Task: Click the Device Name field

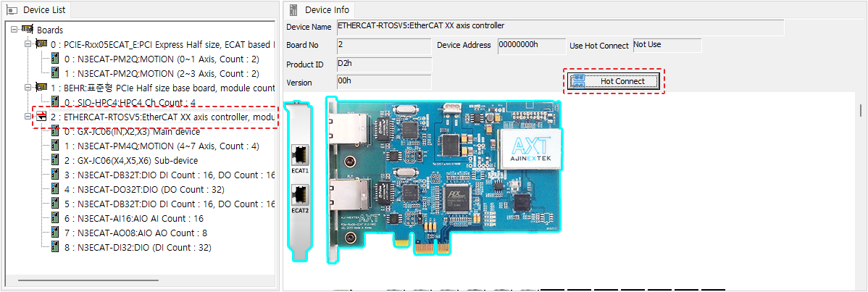Action: pos(560,27)
